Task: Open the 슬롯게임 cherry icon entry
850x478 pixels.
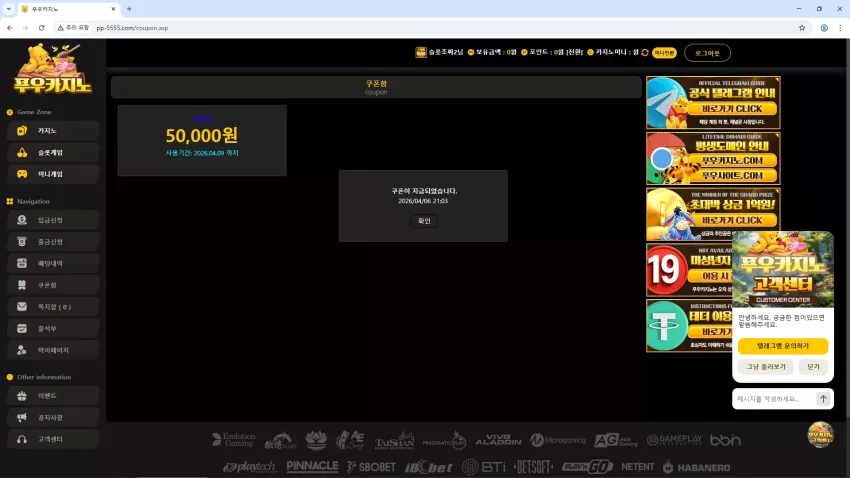Action: click(x=53, y=153)
